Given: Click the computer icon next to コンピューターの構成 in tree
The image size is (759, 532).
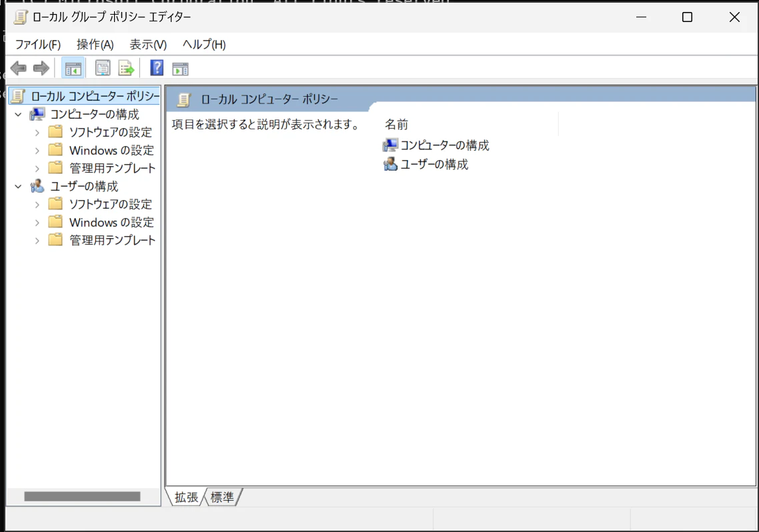Looking at the screenshot, I should pyautogui.click(x=37, y=114).
